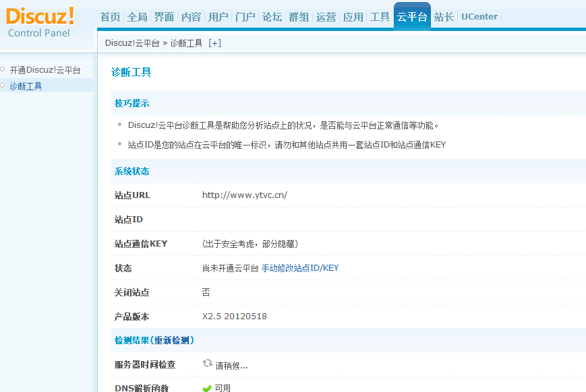Open the 首页 menu tab

[110, 17]
